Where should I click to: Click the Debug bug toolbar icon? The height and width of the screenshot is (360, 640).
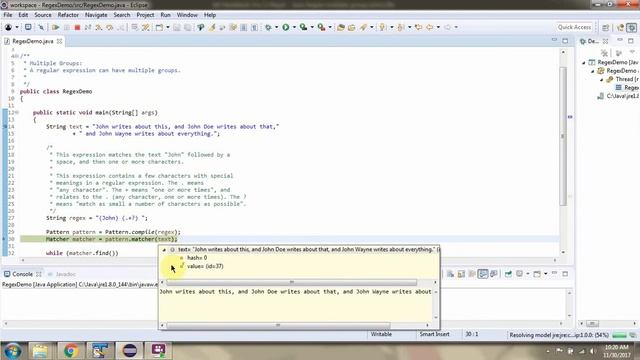coord(268,27)
